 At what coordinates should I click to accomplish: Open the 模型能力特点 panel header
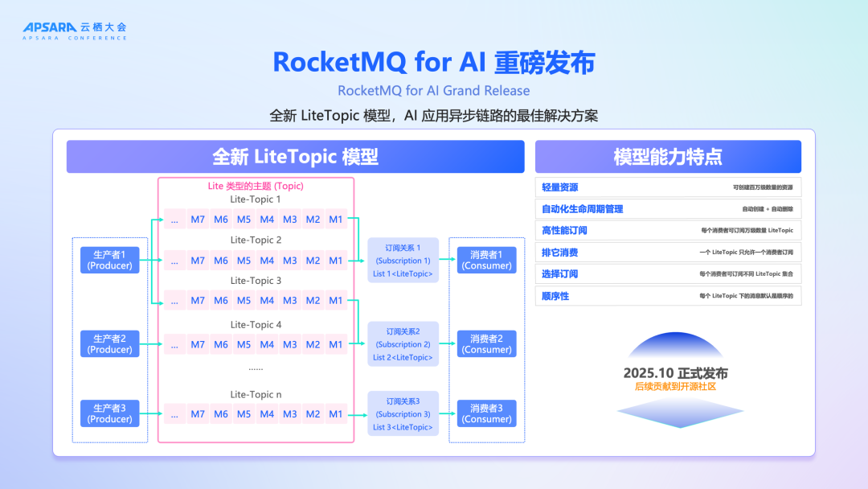click(667, 156)
